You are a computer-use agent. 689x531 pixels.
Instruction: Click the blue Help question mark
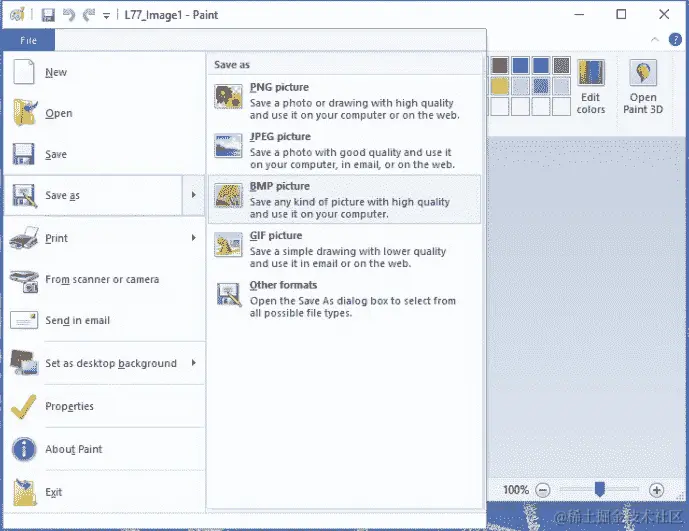[x=675, y=40]
